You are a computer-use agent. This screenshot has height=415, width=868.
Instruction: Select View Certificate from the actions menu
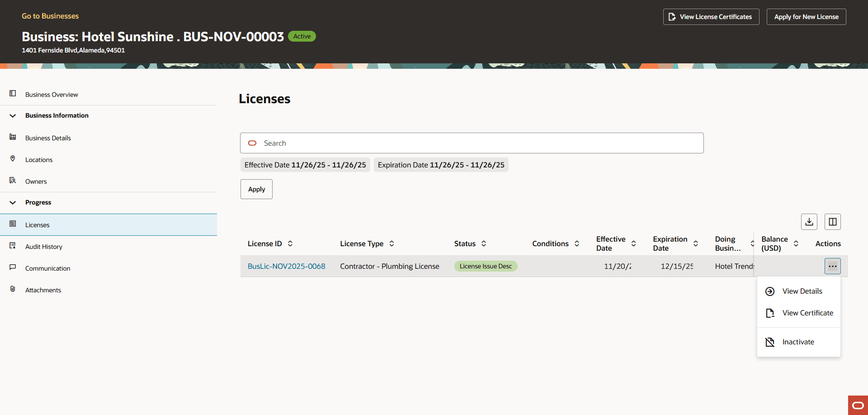807,313
